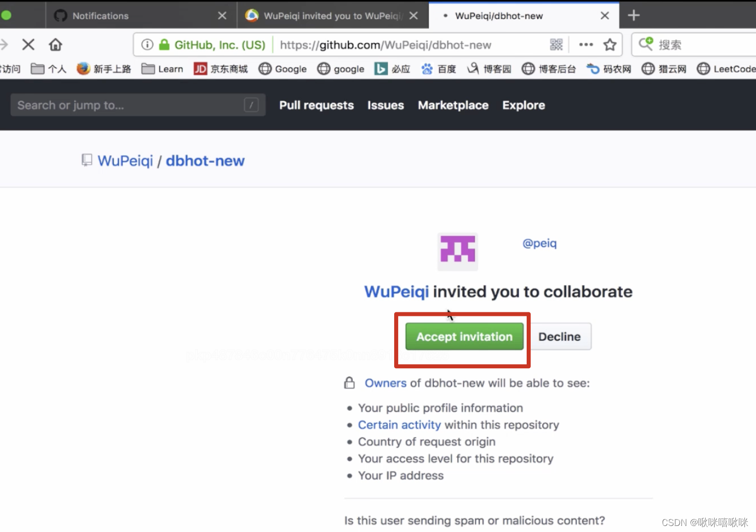The image size is (756, 532).
Task: Open the Certain activity link
Action: [399, 425]
